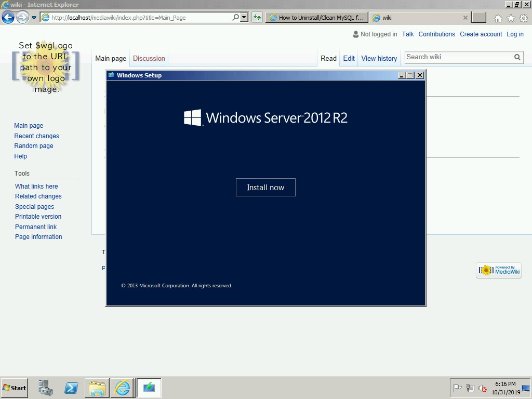Open the Edit tab
This screenshot has width=532, height=399.
pos(349,58)
